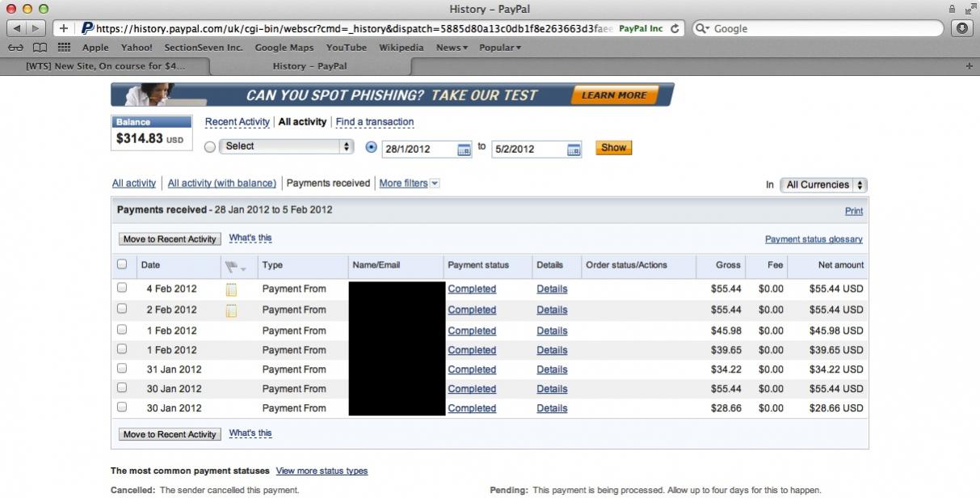This screenshot has height=498, width=980.
Task: Click the search magnifier in the Google field
Action: [x=702, y=28]
